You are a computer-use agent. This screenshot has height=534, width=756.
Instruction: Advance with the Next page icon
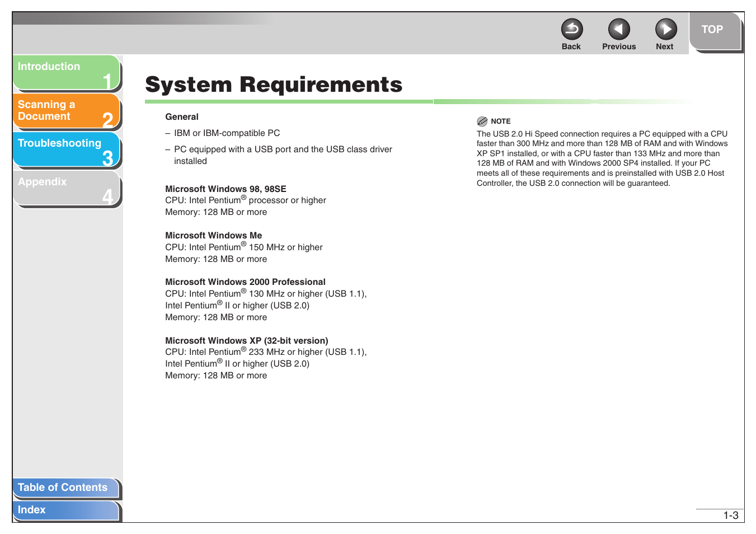click(x=666, y=29)
